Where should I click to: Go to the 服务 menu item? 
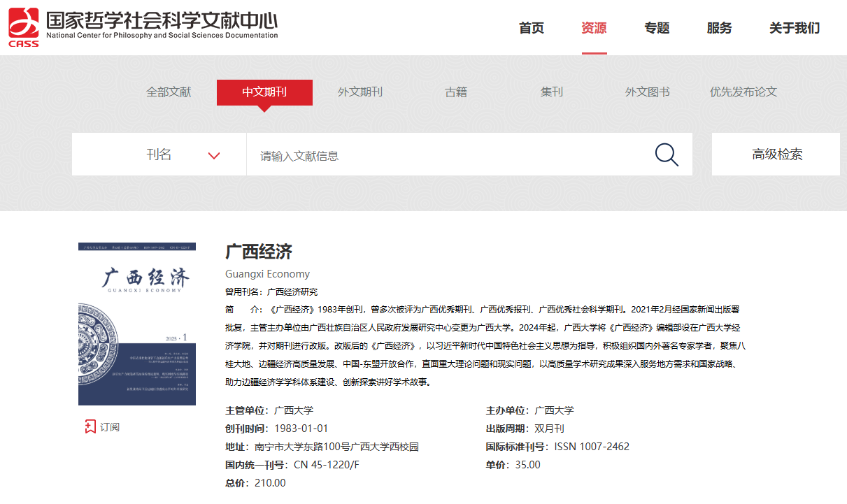coord(719,28)
